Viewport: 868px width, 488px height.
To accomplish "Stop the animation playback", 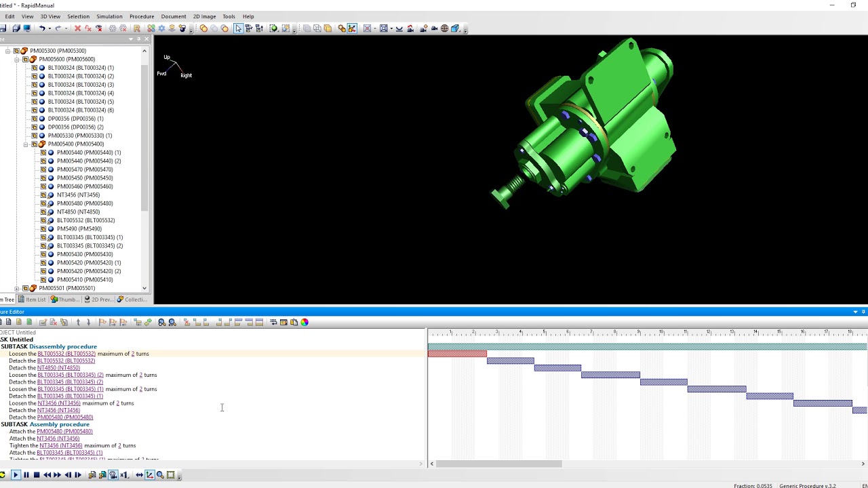I will (x=37, y=474).
